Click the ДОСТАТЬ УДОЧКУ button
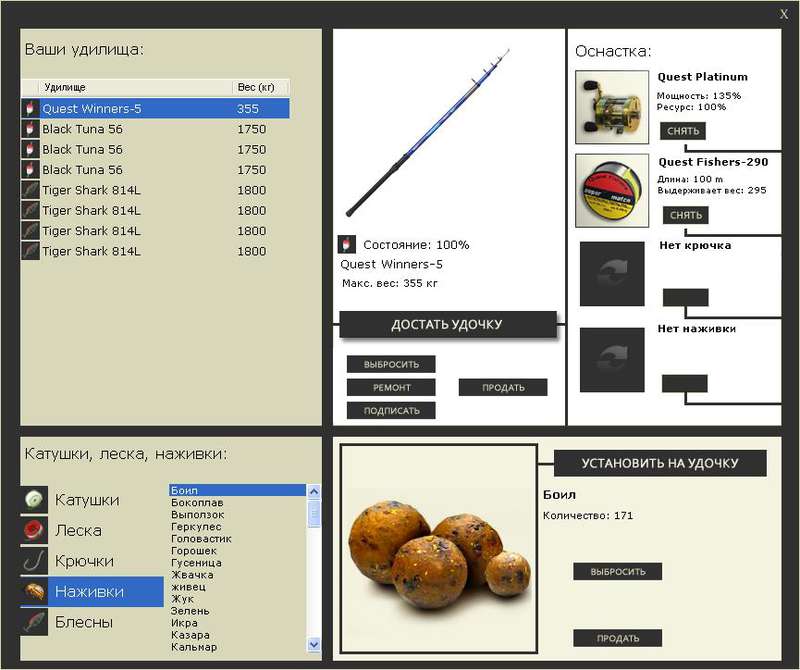 click(x=447, y=325)
